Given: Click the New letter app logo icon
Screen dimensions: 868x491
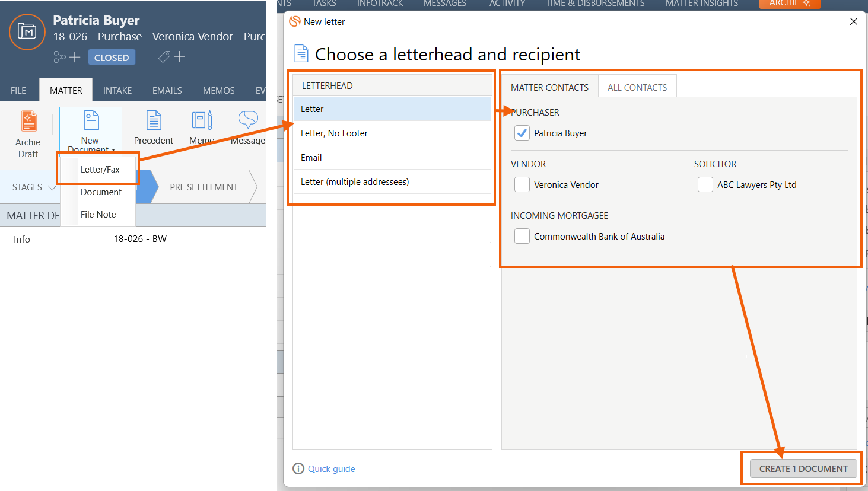Looking at the screenshot, I should (294, 21).
